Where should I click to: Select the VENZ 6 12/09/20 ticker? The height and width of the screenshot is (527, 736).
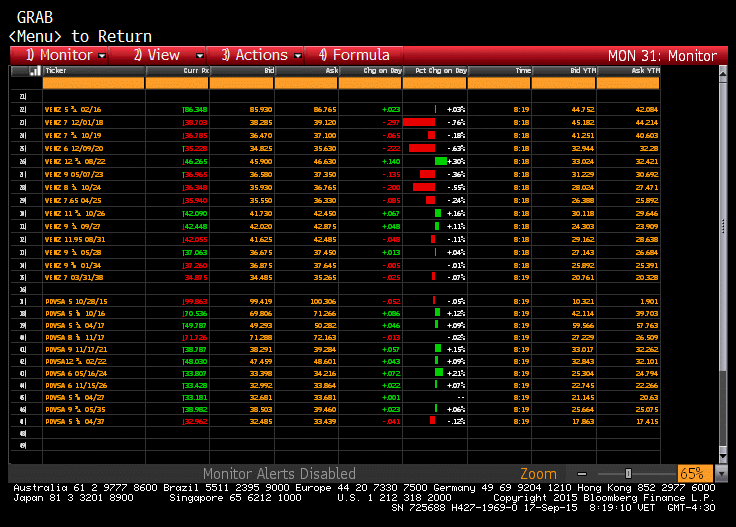tap(74, 148)
